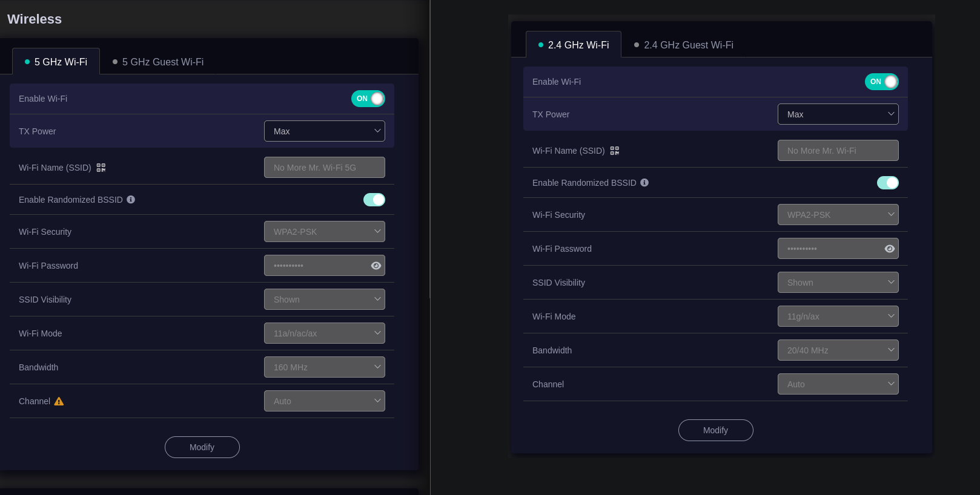The width and height of the screenshot is (980, 495).
Task: Click Modify button in 5 GHz panel
Action: pyautogui.click(x=202, y=447)
